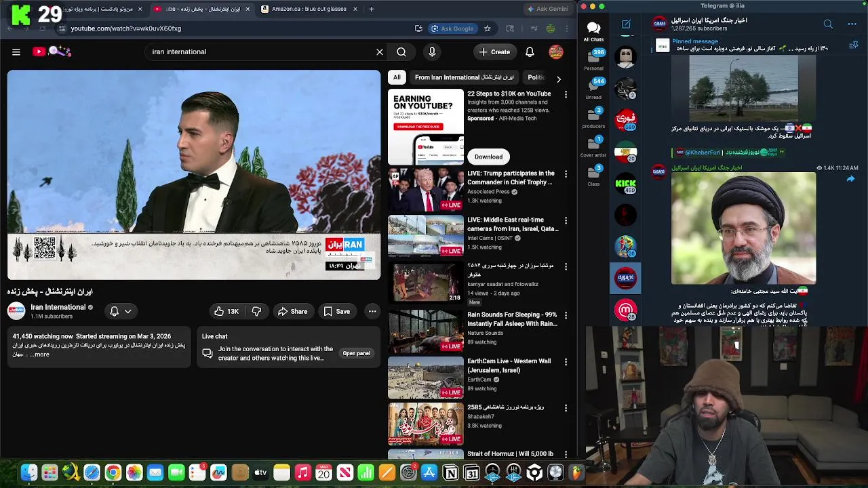
Task: Click the 'Ask Google' address bar button
Action: tap(453, 28)
